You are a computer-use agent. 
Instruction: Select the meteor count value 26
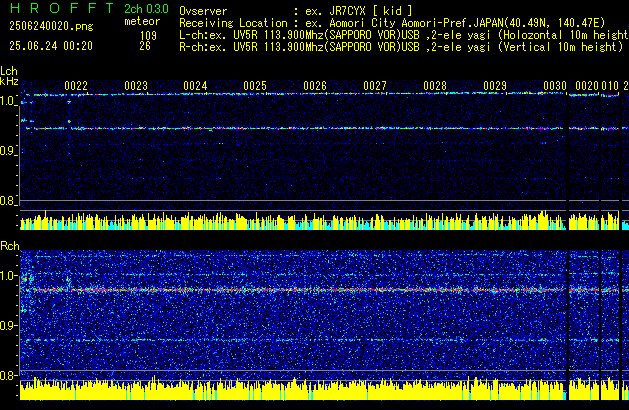pyautogui.click(x=145, y=46)
